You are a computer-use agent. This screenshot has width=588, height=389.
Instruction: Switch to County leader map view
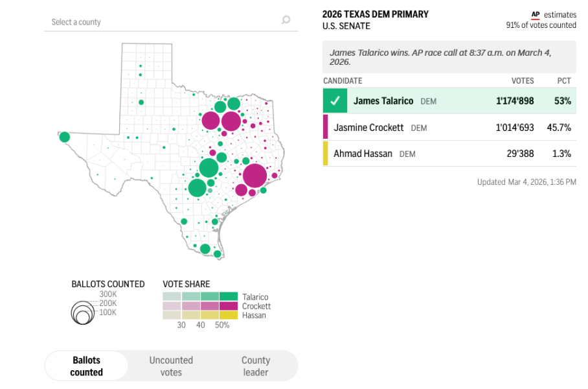256,366
